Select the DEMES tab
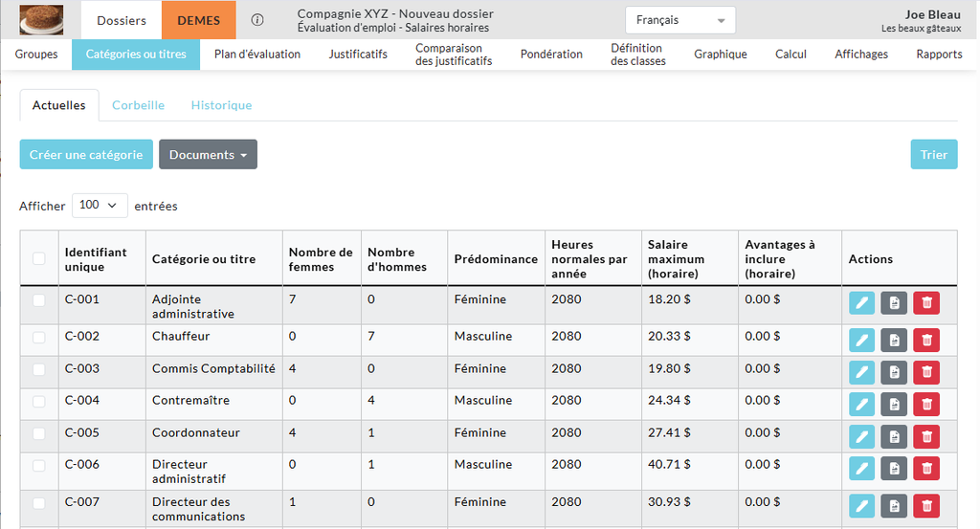This screenshot has height=529, width=980. (199, 20)
